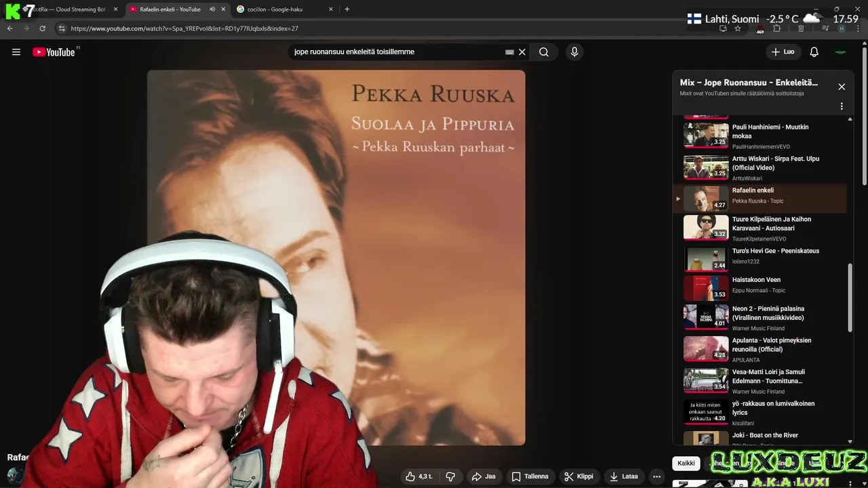Reload the current page
The width and height of the screenshot is (868, 488).
click(x=42, y=28)
